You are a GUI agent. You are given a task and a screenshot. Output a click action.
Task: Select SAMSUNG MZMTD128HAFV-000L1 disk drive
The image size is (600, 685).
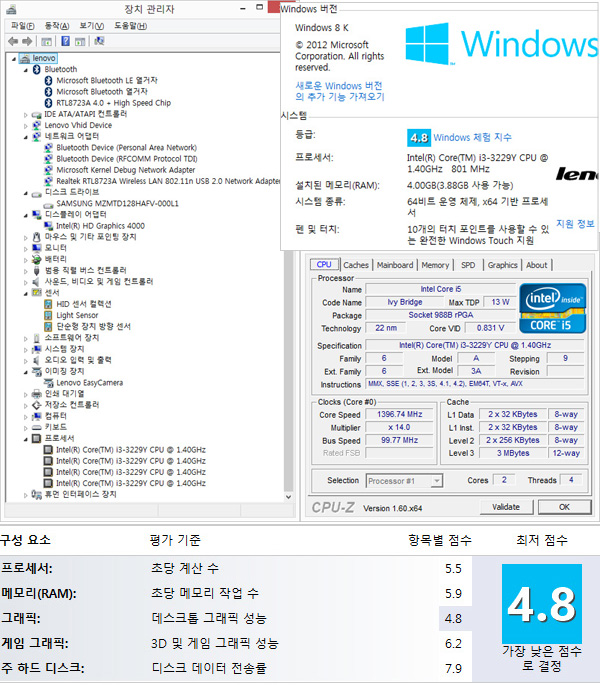pos(117,204)
